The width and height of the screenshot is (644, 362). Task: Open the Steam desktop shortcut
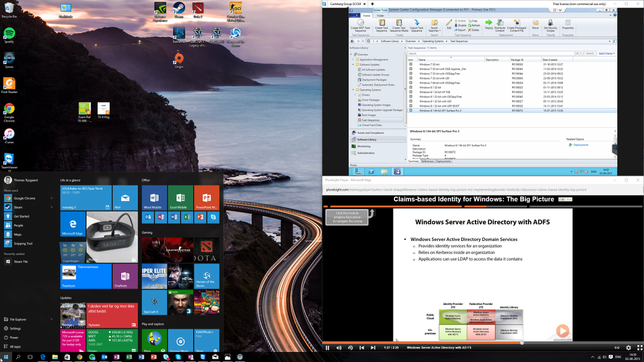click(x=179, y=10)
